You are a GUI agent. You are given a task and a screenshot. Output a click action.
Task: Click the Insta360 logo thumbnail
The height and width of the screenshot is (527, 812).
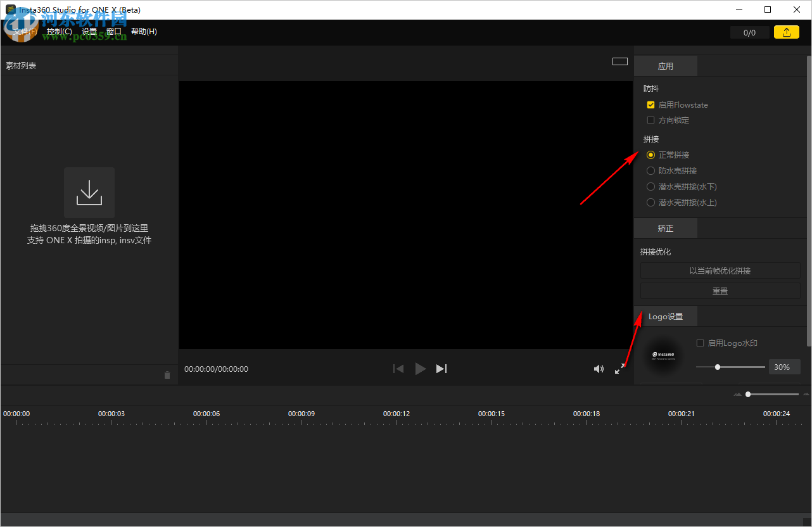(x=663, y=357)
